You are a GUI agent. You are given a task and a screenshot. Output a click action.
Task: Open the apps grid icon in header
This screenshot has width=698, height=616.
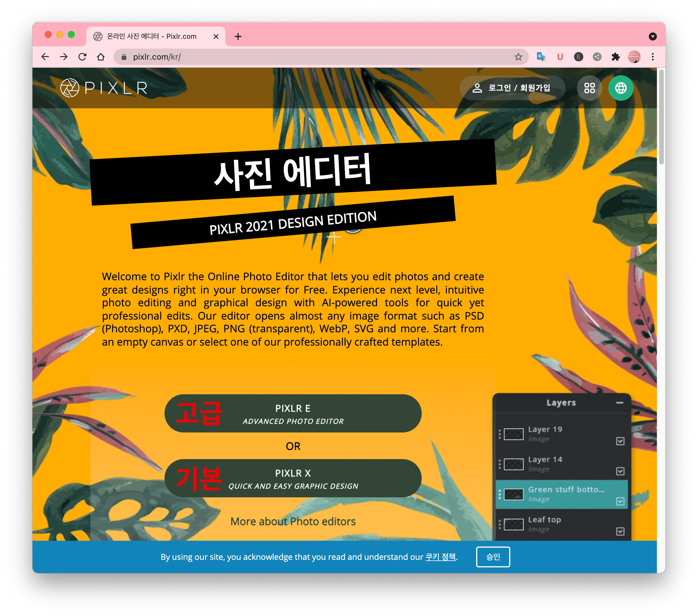[589, 88]
